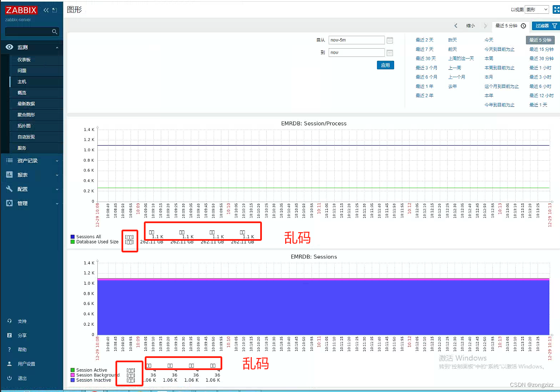Open calendar picker for 到 field
The image size is (560, 392).
point(390,53)
